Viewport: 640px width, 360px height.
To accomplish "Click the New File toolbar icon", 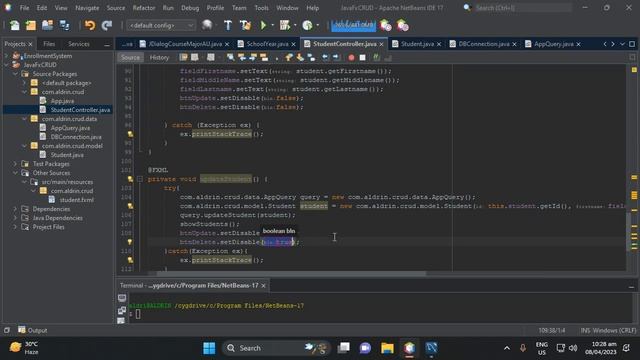I will click(15, 26).
